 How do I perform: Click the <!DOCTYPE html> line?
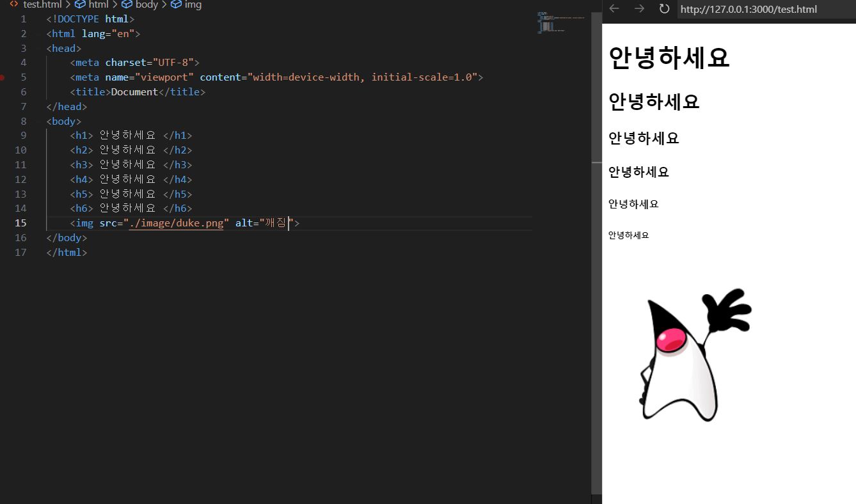click(x=90, y=19)
